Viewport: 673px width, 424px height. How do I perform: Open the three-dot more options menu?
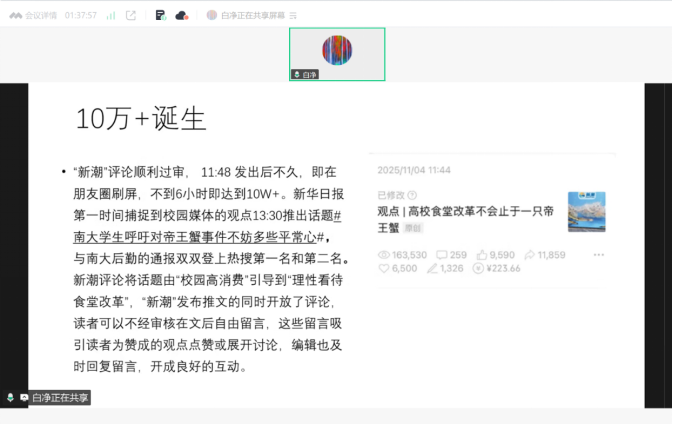click(598, 255)
